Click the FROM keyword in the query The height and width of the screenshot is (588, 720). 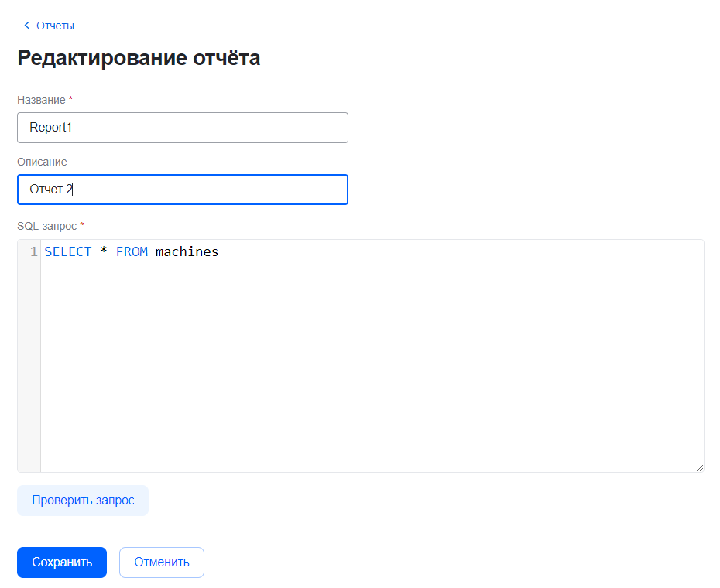click(132, 252)
